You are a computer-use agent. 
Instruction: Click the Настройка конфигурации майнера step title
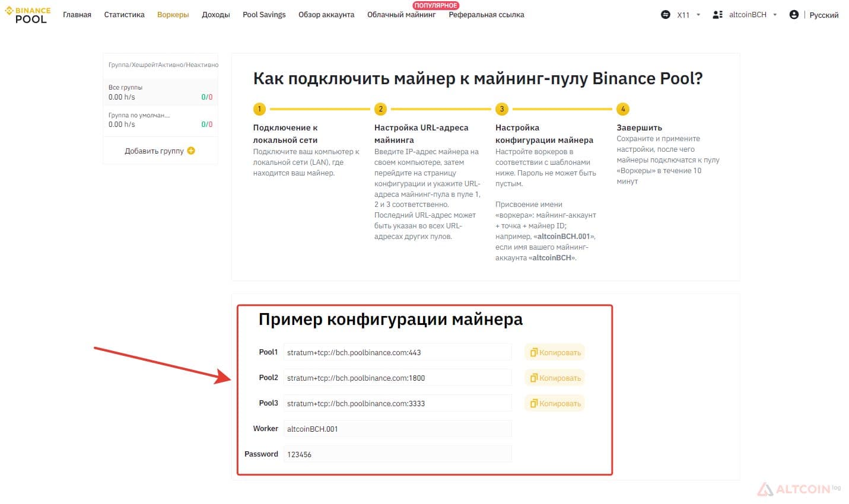(x=544, y=133)
